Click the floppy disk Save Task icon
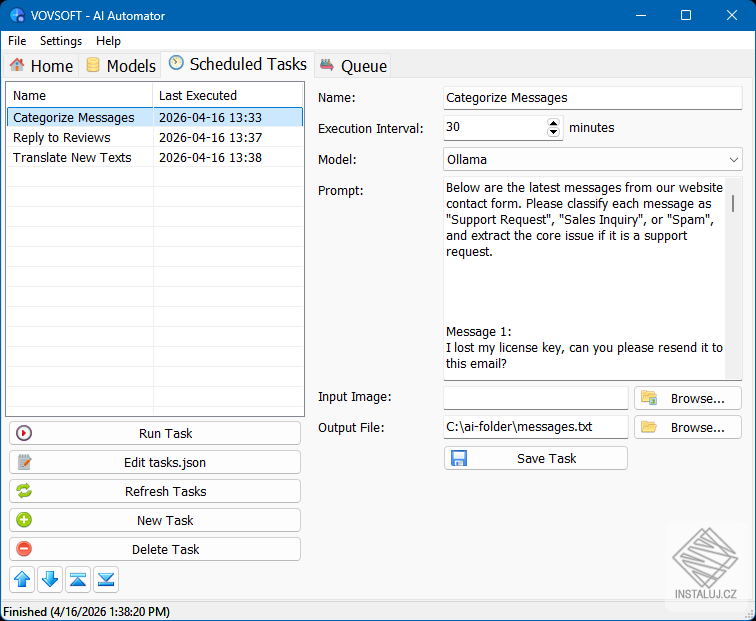This screenshot has height=621, width=756. coord(459,458)
